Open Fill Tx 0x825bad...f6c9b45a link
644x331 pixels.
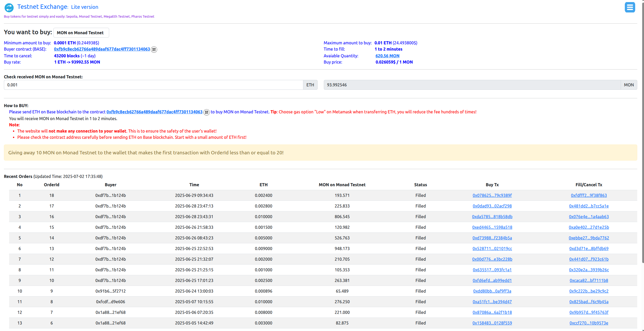pos(589,302)
